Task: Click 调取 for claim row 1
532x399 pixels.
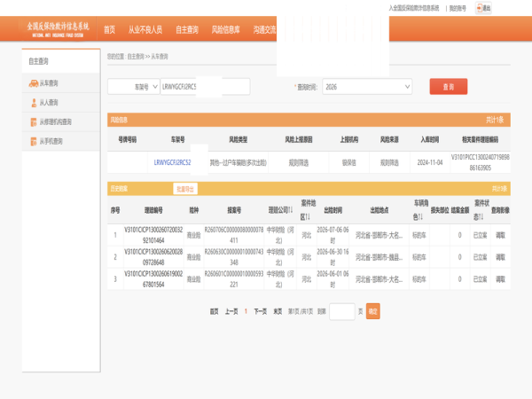Action: coord(500,235)
